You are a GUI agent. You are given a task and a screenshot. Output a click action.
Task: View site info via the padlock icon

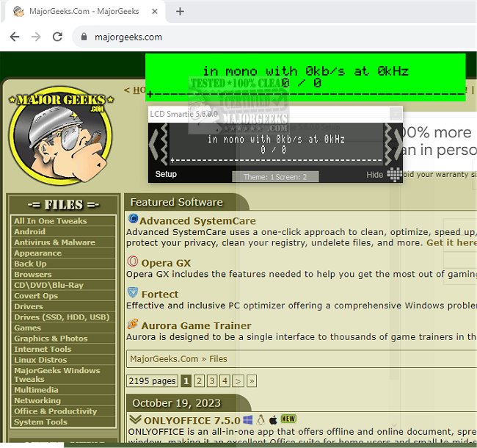click(84, 37)
